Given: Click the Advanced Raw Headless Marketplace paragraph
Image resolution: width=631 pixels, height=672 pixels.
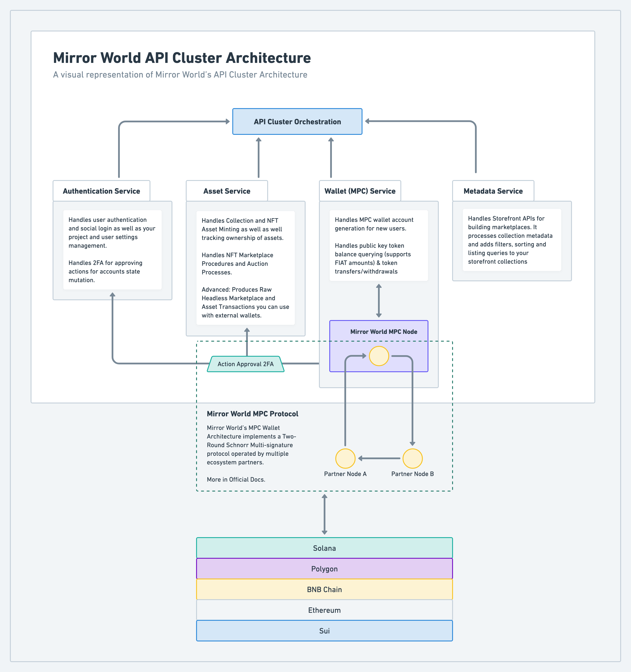Looking at the screenshot, I should (x=245, y=303).
